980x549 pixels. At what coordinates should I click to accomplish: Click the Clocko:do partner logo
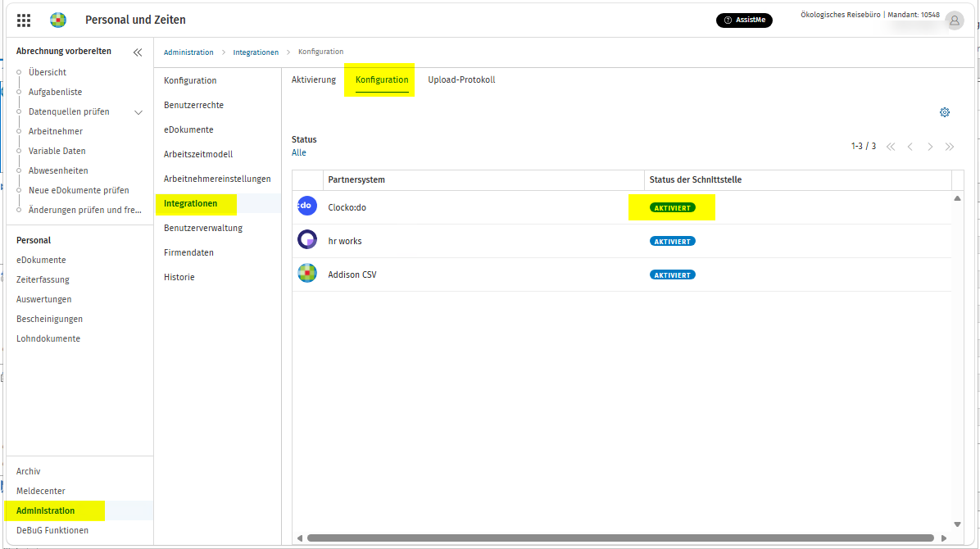point(307,206)
